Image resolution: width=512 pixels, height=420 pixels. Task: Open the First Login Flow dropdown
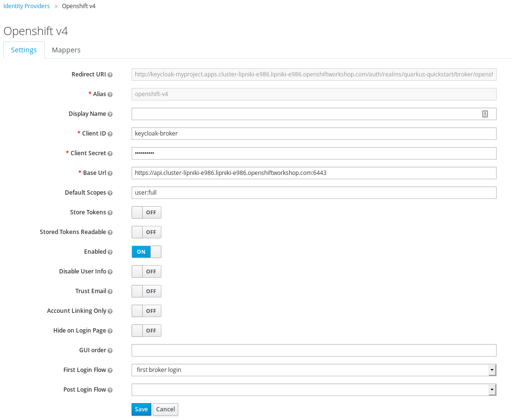(x=314, y=370)
